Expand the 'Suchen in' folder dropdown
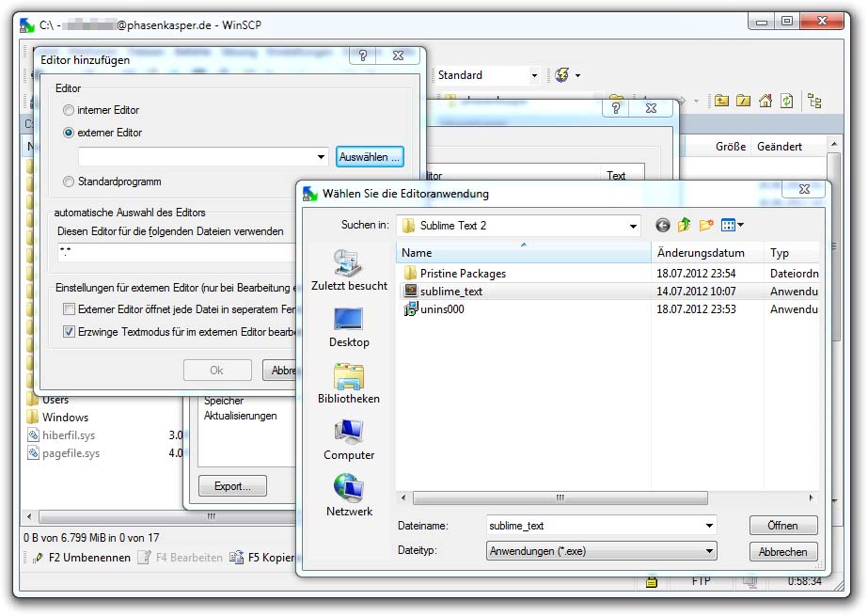 click(x=633, y=226)
